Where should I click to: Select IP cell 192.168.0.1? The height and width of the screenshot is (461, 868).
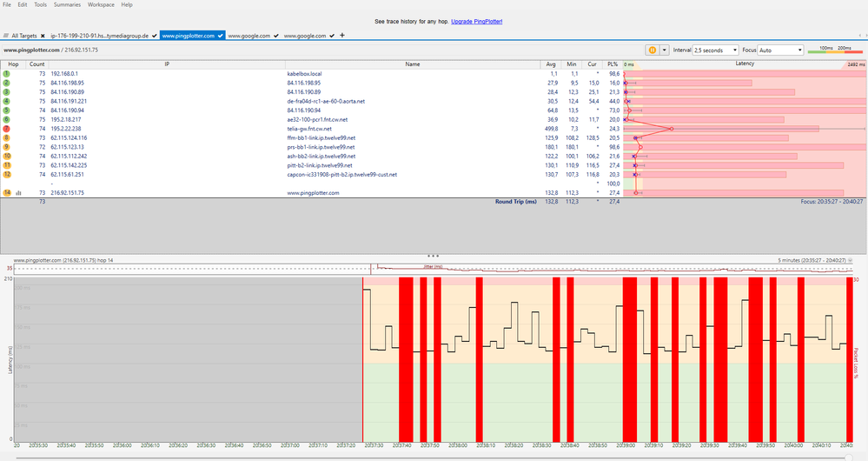click(x=64, y=74)
